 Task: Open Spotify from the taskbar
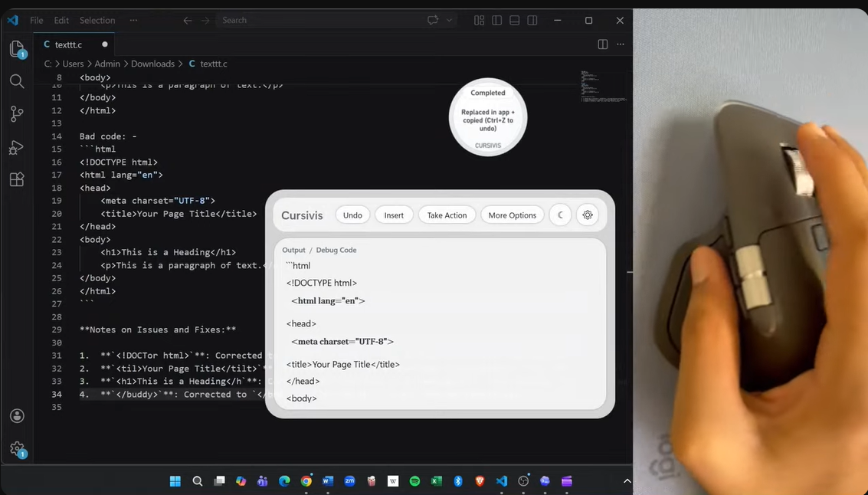[414, 481]
